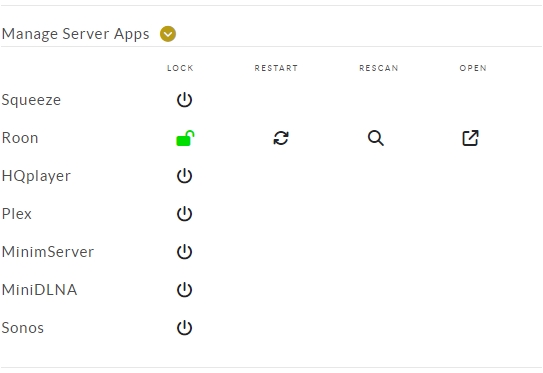The height and width of the screenshot is (373, 543).
Task: Select the Roon app label
Action: 20,138
